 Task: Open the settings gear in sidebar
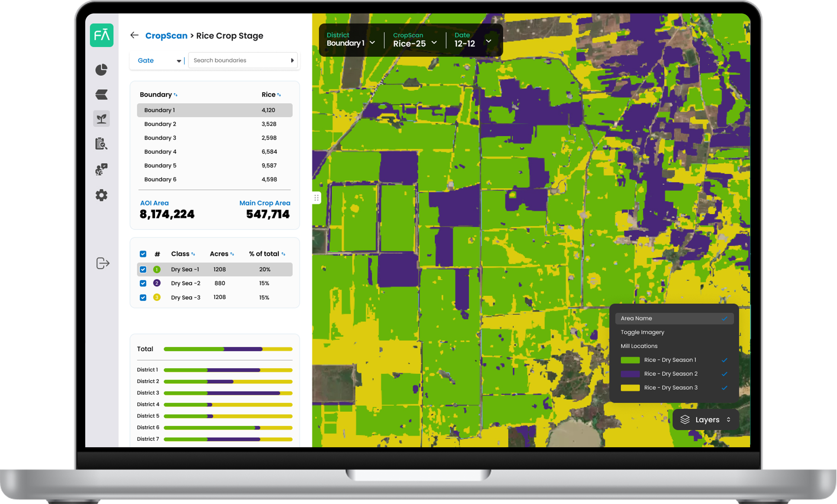(101, 195)
